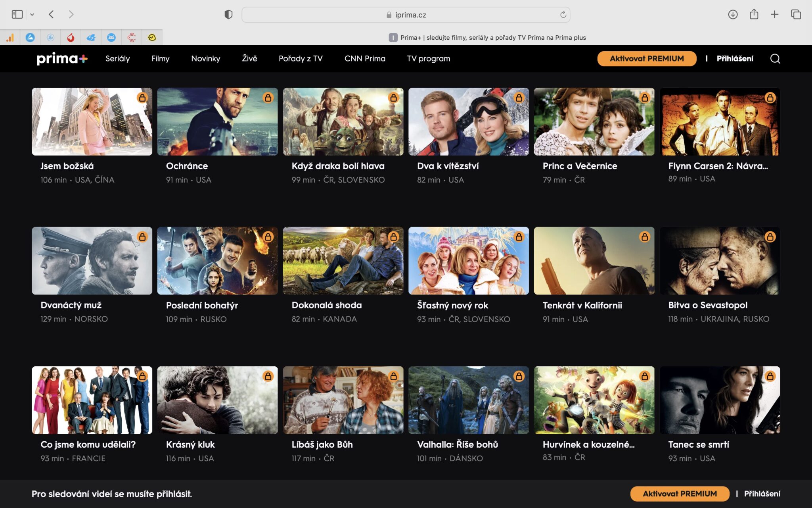812x508 pixels.
Task: Click the iprima.cz address bar
Action: click(x=406, y=15)
